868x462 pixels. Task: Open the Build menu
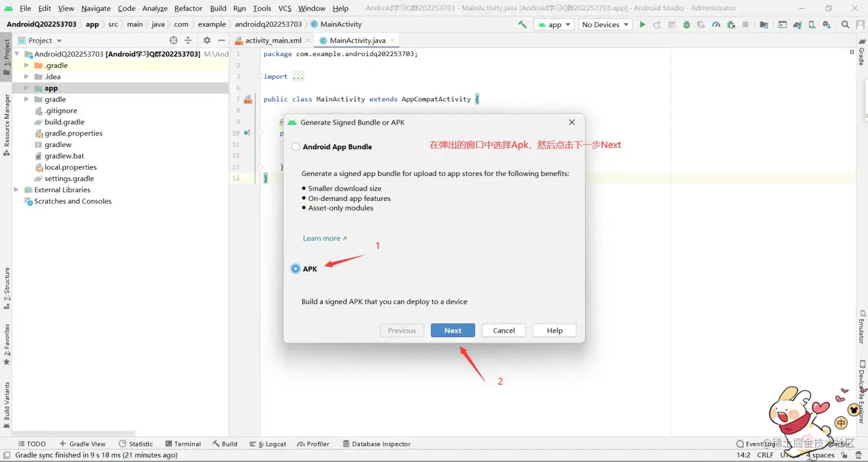(218, 8)
